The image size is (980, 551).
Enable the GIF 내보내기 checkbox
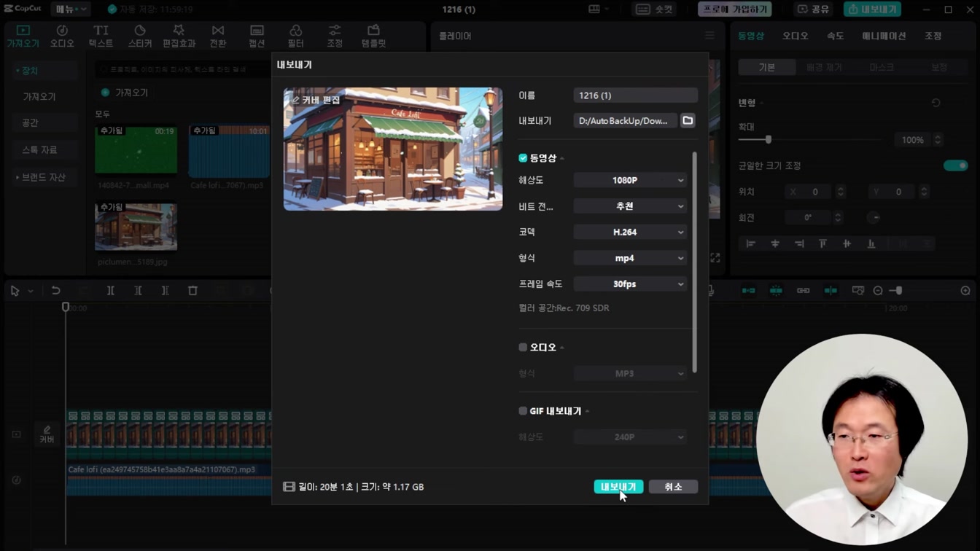[523, 410]
